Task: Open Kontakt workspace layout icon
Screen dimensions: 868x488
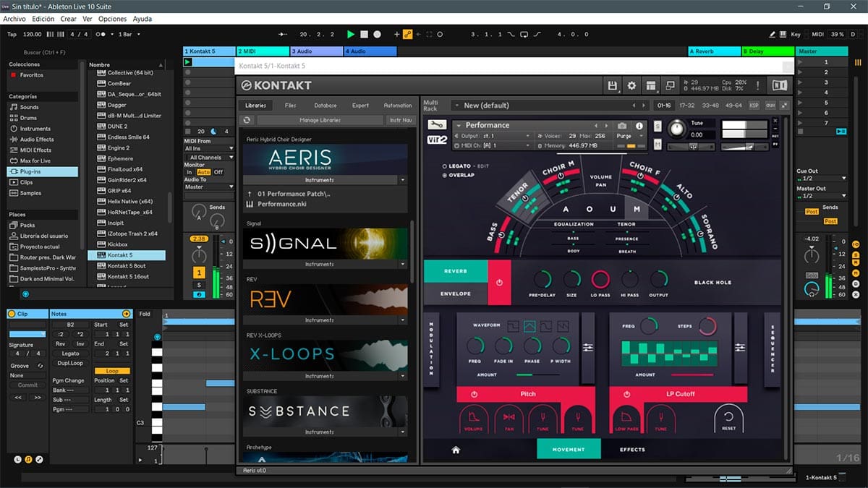Action: [651, 85]
